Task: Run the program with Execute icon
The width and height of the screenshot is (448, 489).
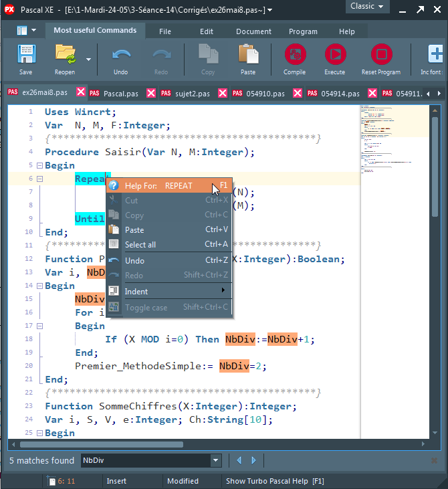Action: coord(335,55)
